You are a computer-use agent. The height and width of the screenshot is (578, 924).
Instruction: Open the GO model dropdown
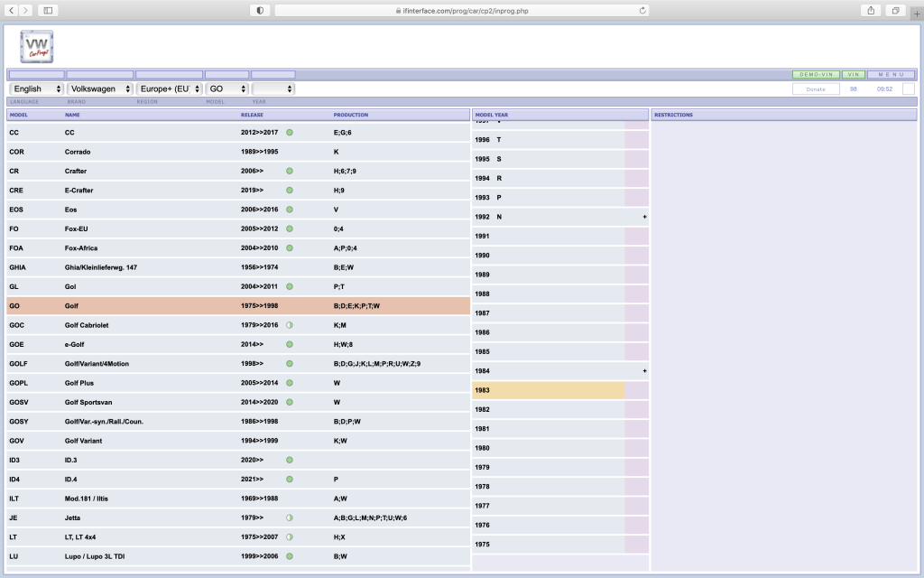click(x=226, y=89)
